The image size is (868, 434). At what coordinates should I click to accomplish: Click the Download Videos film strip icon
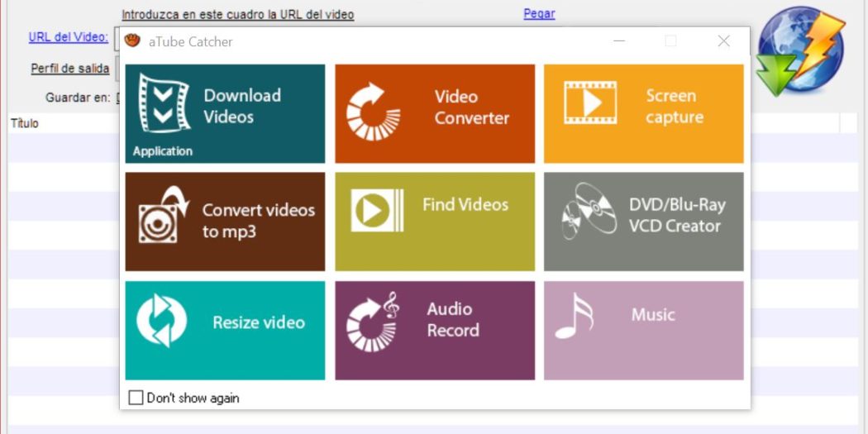tap(164, 103)
